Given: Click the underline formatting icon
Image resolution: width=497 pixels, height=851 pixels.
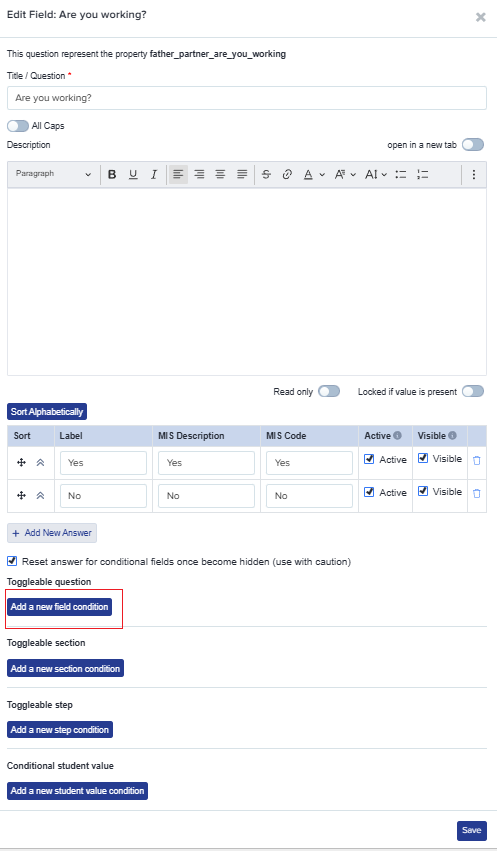Looking at the screenshot, I should pyautogui.click(x=133, y=174).
